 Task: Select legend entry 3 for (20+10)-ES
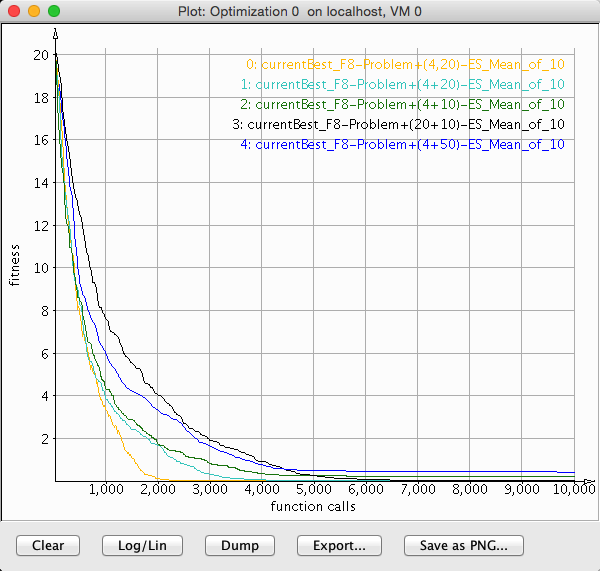pyautogui.click(x=399, y=124)
